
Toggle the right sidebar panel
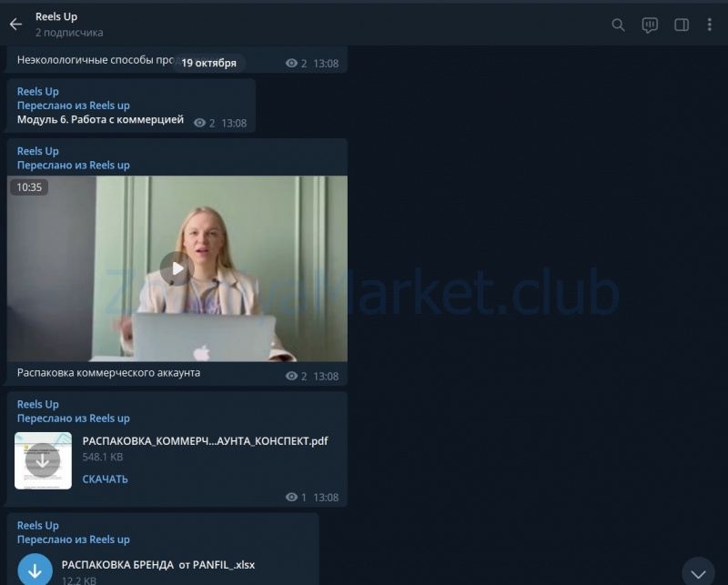point(681,25)
